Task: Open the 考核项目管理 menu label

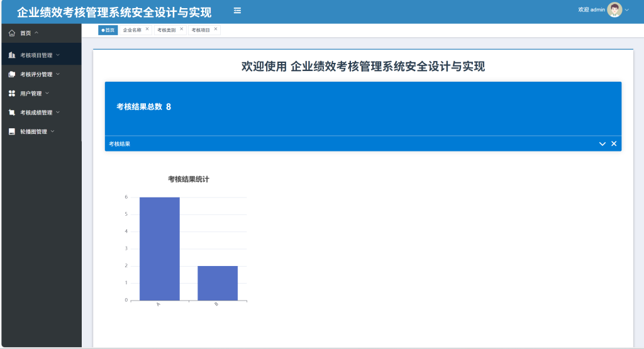Action: (36, 55)
